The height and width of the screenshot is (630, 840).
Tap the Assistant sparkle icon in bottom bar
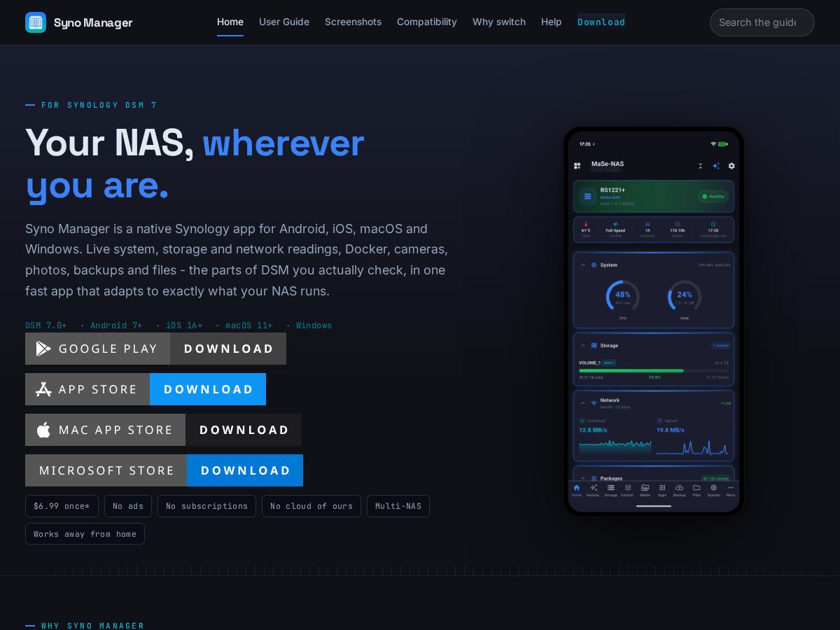pos(594,487)
